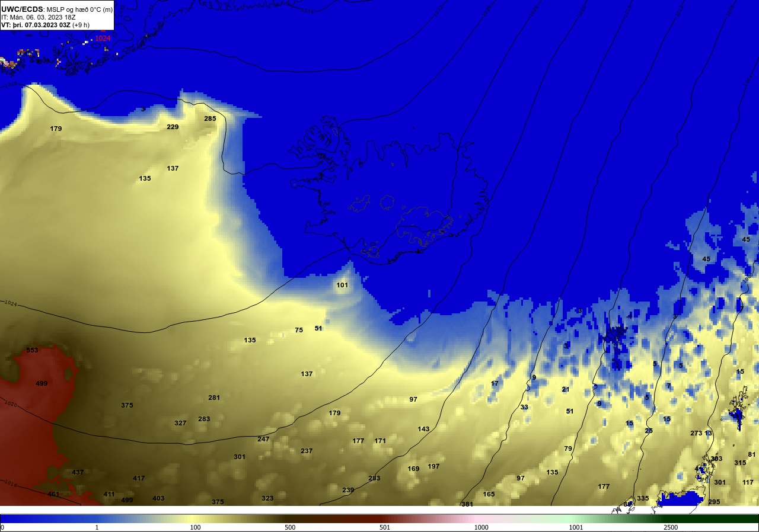Click the 403 map value
759x532 pixels.
(x=158, y=498)
